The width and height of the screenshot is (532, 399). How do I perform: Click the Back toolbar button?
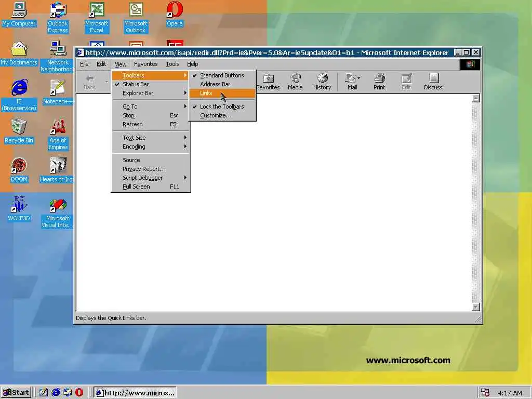pyautogui.click(x=90, y=82)
